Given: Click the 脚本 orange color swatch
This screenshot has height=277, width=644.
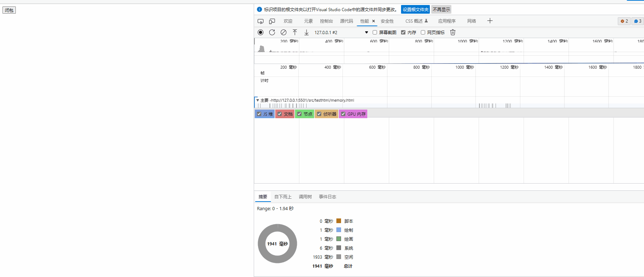Looking at the screenshot, I should coord(339,221).
